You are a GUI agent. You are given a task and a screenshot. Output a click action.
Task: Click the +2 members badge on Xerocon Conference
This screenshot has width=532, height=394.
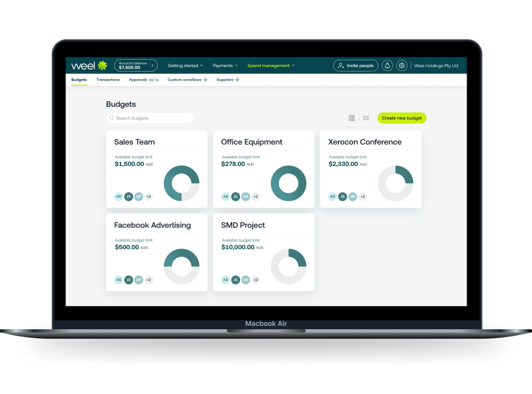[362, 197]
